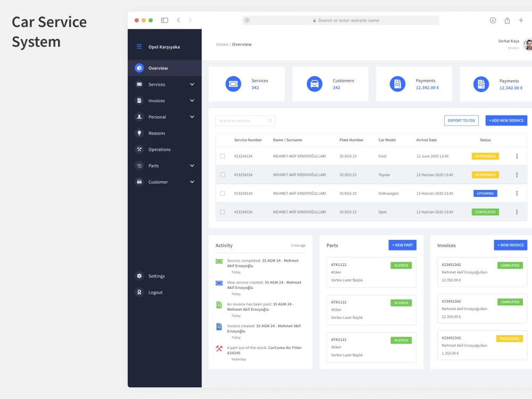Click the Processing status invoice card badge

pos(509,338)
